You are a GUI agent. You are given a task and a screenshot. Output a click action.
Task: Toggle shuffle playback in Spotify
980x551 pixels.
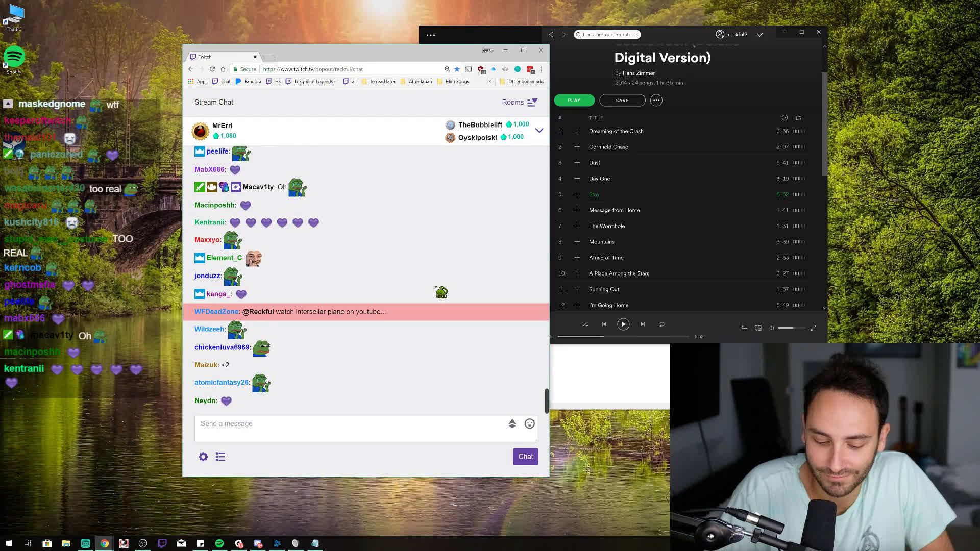coord(585,324)
